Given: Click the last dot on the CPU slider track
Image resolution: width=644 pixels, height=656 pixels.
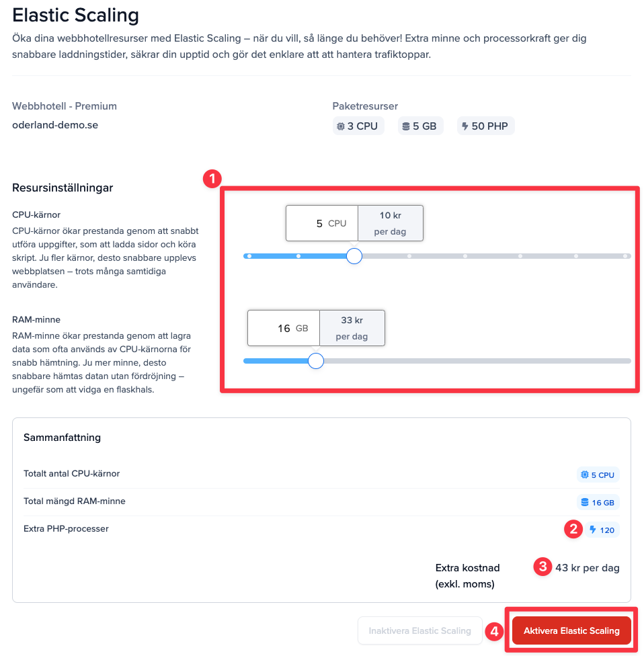Looking at the screenshot, I should (x=625, y=256).
